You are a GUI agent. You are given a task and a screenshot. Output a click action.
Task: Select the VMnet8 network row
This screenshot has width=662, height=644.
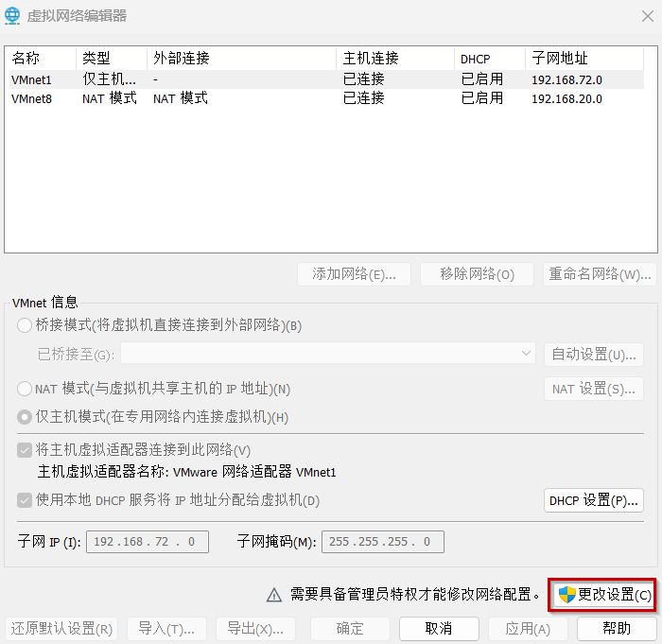pos(326,98)
